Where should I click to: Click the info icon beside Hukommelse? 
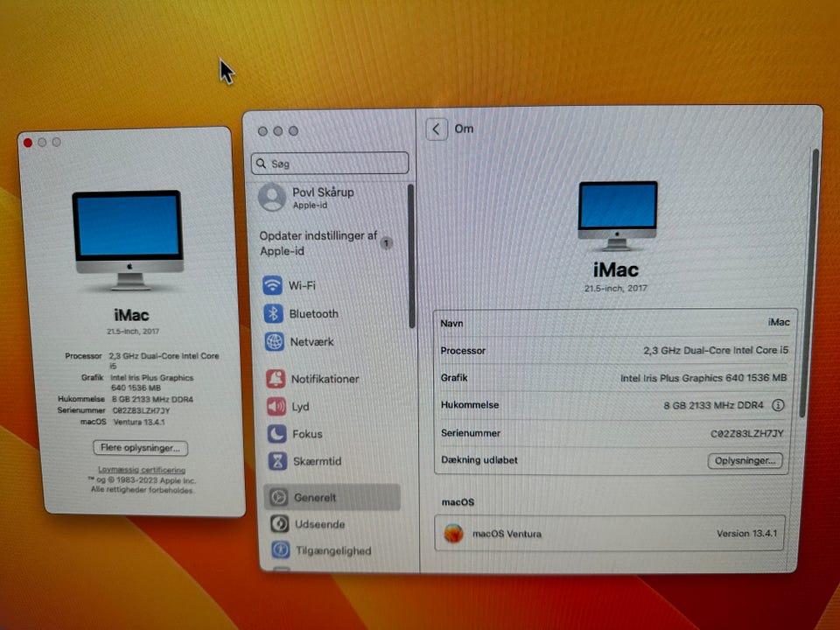click(x=778, y=405)
